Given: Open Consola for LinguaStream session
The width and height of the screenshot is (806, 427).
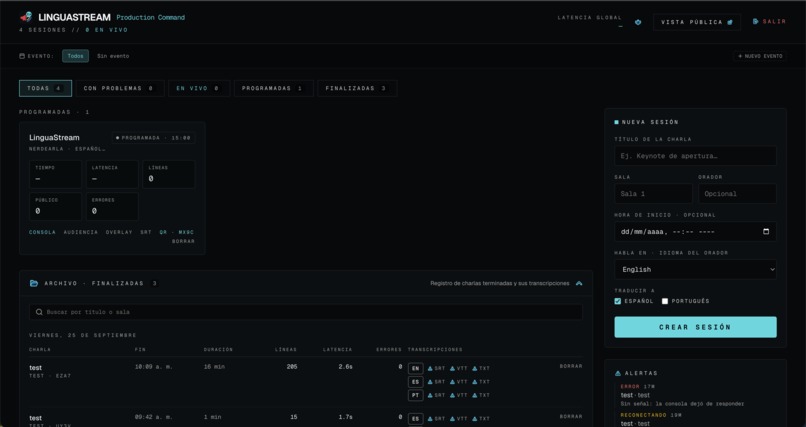Looking at the screenshot, I should 42,232.
